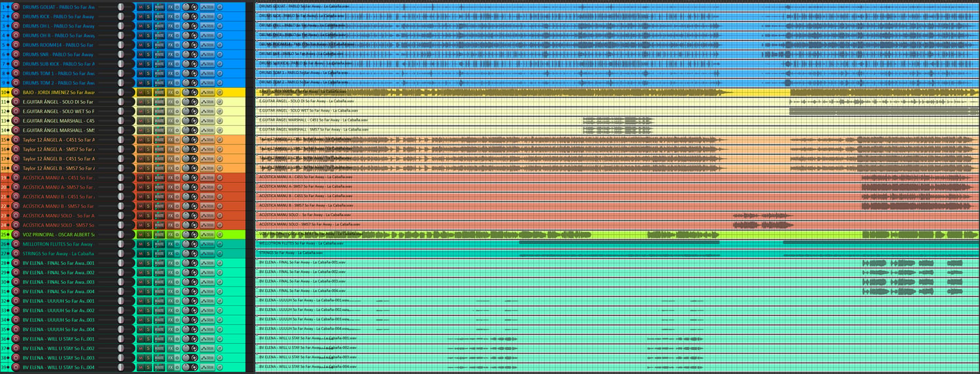Open FX for MELLOTRON FLUTES track
The width and height of the screenshot is (980, 374).
[x=171, y=243]
